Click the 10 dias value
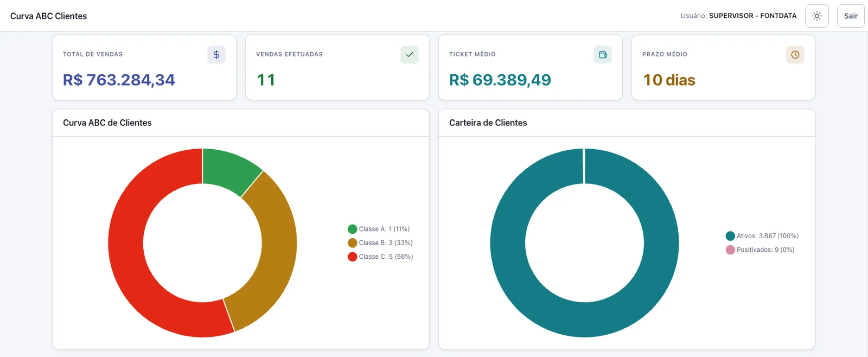 (669, 80)
